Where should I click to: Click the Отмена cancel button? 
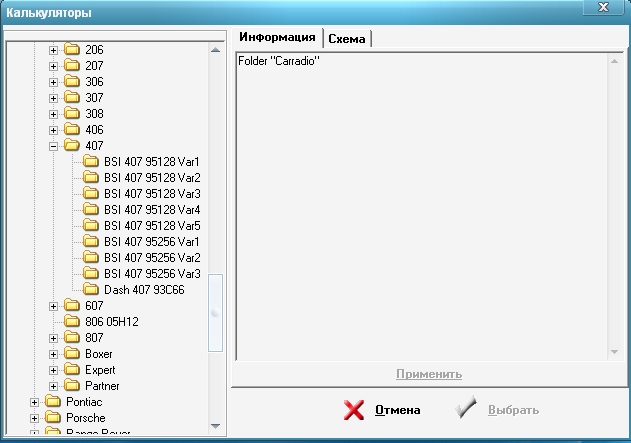pos(382,410)
